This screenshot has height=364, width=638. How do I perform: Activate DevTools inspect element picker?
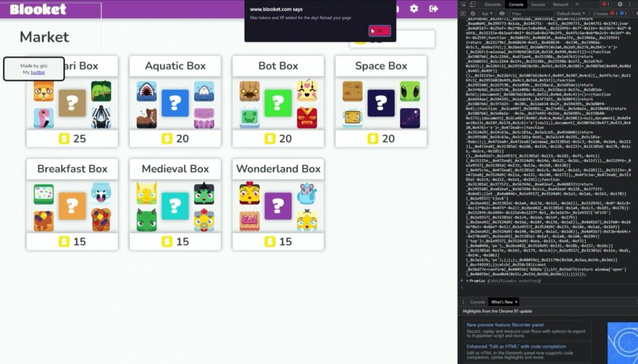coord(463,4)
